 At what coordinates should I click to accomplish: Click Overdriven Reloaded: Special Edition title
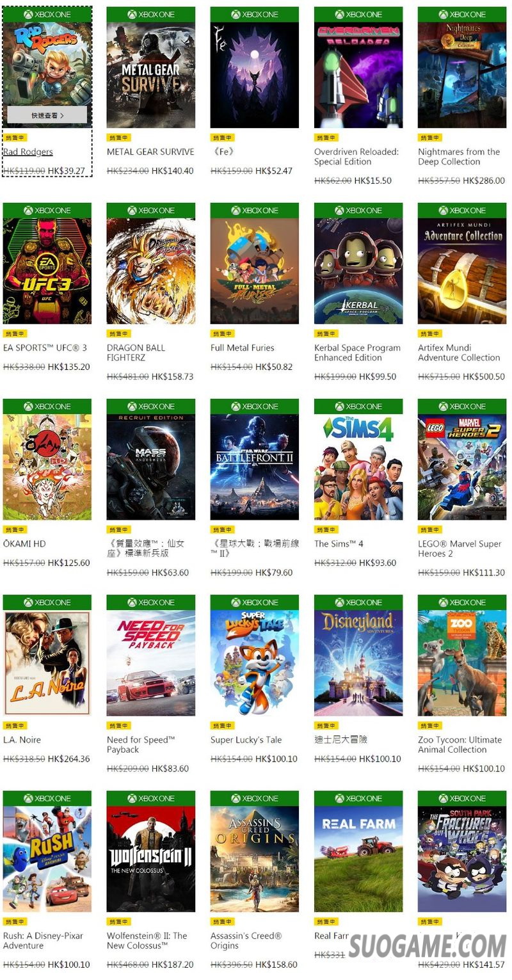tap(356, 157)
